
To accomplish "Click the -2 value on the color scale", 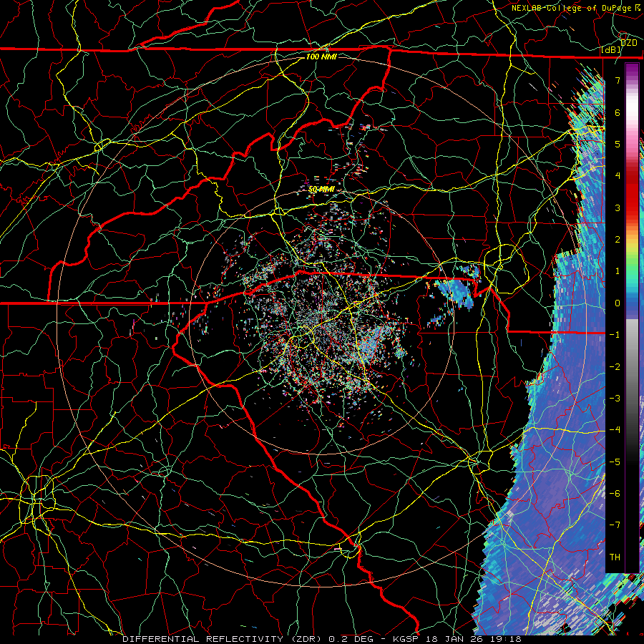I will [x=615, y=367].
